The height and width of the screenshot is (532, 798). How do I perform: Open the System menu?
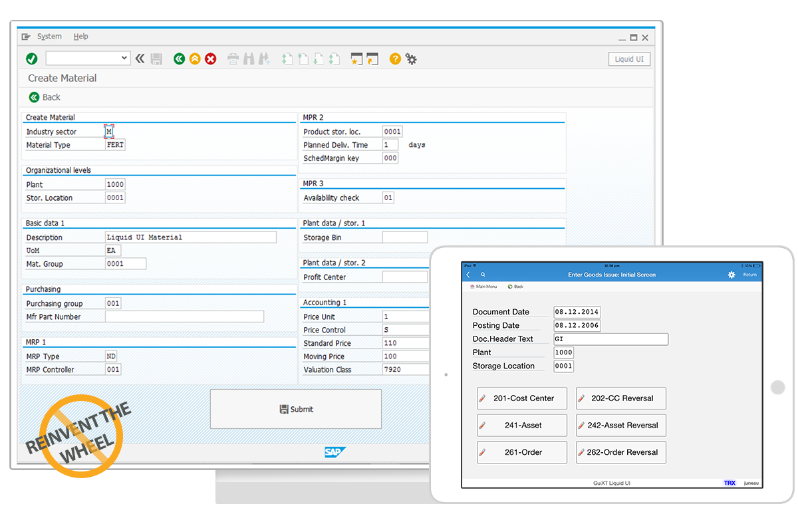click(x=49, y=37)
